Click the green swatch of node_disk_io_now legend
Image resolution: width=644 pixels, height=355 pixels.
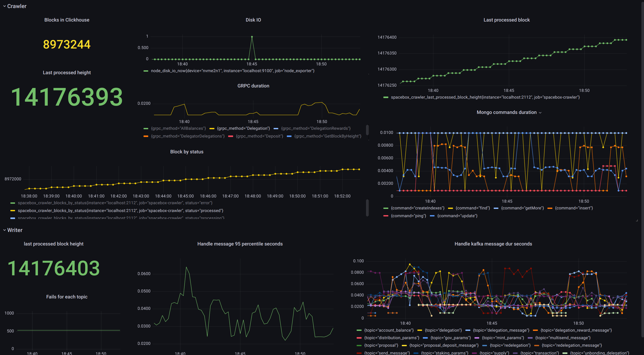146,71
